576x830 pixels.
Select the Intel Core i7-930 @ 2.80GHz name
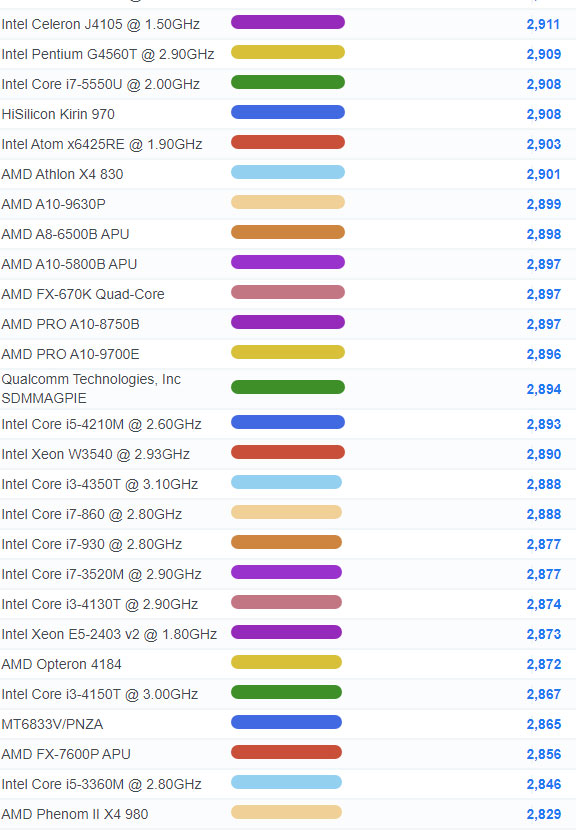tap(92, 544)
